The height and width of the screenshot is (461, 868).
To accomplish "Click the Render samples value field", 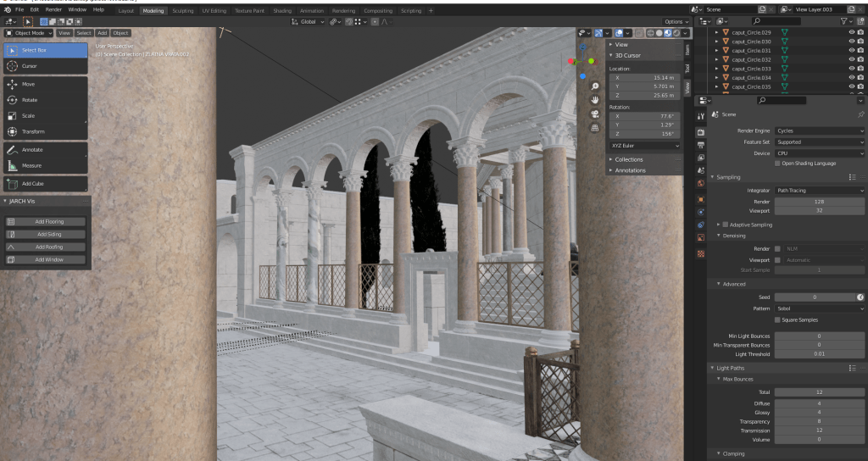I will 819,202.
